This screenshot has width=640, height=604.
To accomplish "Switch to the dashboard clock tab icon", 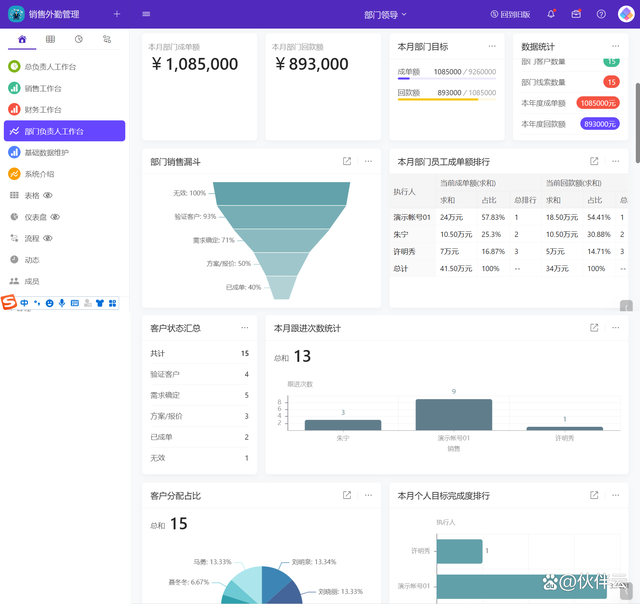I will click(79, 39).
